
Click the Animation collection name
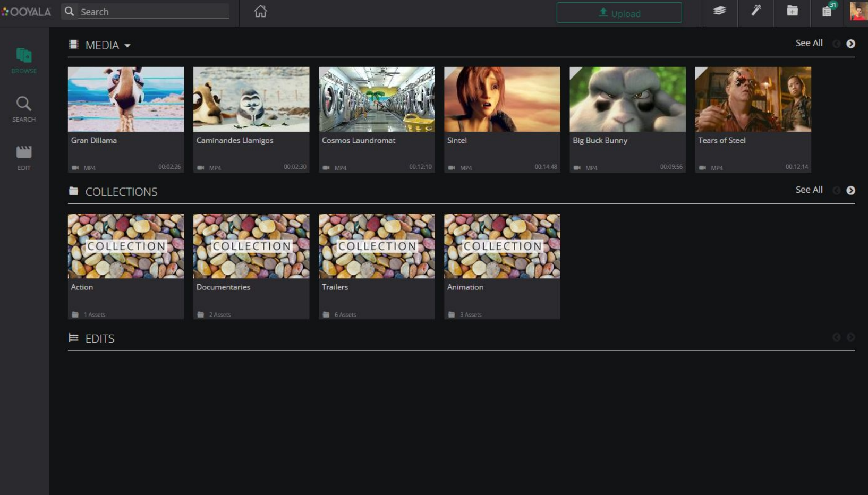tap(465, 287)
